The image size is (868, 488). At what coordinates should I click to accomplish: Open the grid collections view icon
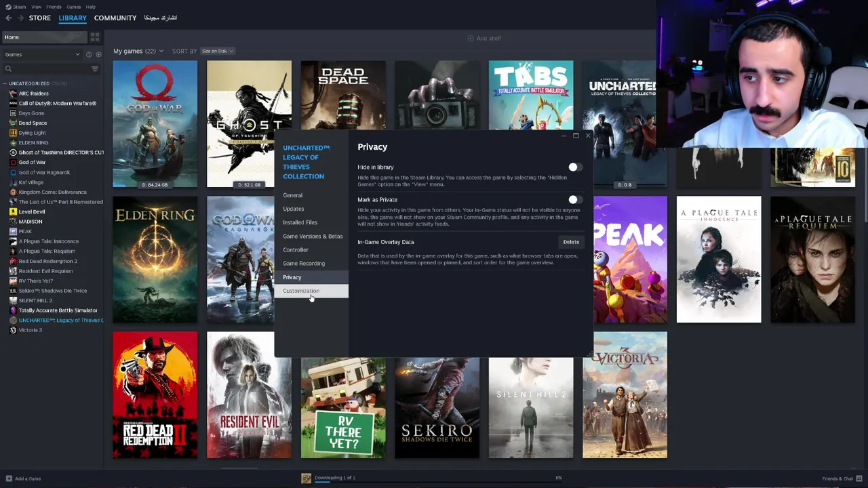coord(95,37)
